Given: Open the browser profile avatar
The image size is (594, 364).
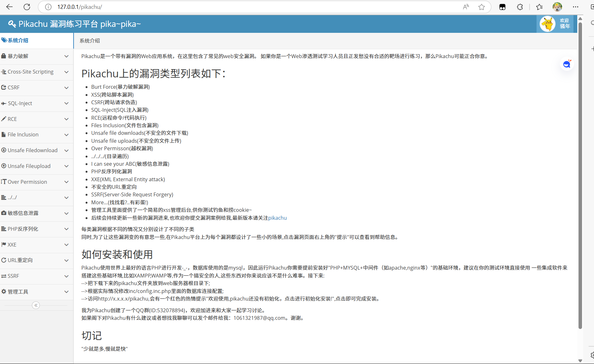Looking at the screenshot, I should pyautogui.click(x=557, y=7).
